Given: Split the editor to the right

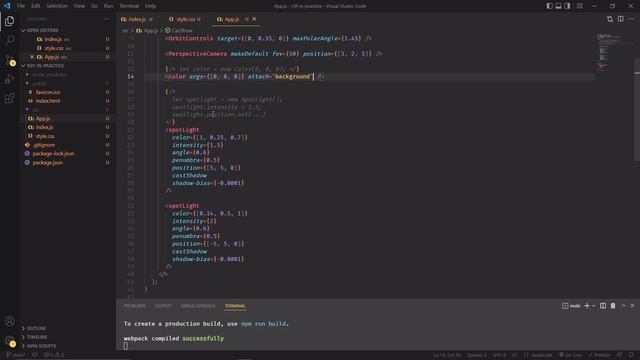Looking at the screenshot, I should pos(620,19).
